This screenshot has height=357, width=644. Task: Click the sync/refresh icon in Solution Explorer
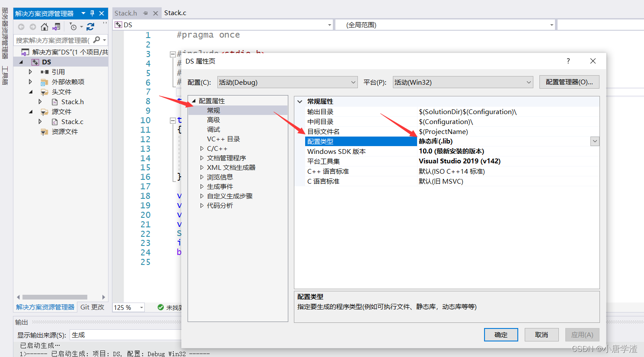(x=90, y=27)
